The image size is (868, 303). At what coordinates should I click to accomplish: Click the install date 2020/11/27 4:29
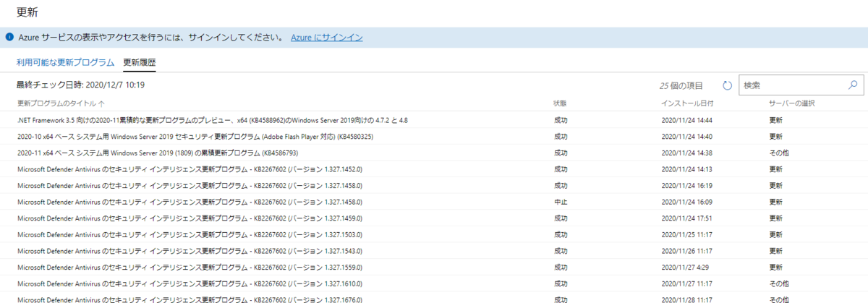685,267
